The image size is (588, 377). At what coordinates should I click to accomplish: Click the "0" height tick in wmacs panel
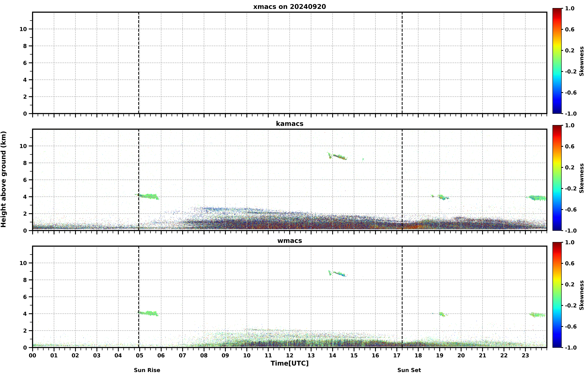(25, 348)
